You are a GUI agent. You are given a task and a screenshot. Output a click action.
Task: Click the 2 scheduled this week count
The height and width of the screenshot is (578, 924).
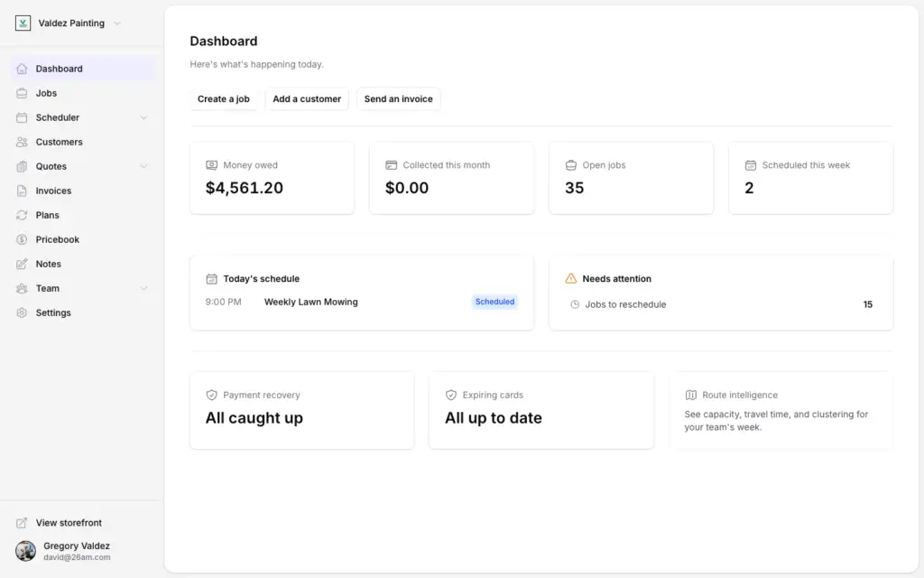(x=749, y=188)
